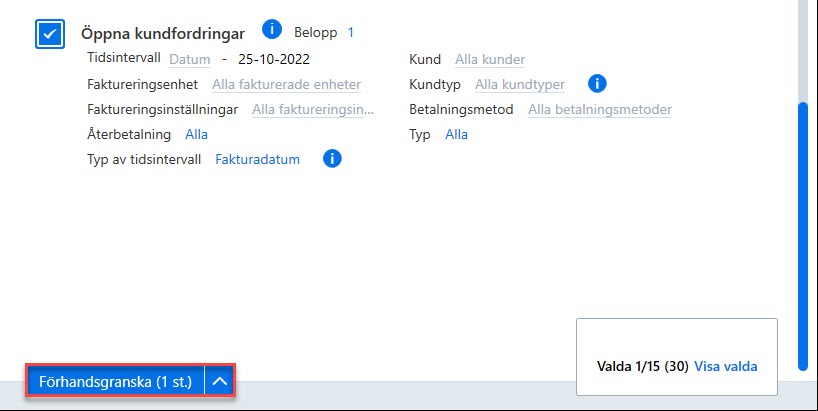Click the Öppna kundfordringar title
818x411 pixels.
pos(163,34)
